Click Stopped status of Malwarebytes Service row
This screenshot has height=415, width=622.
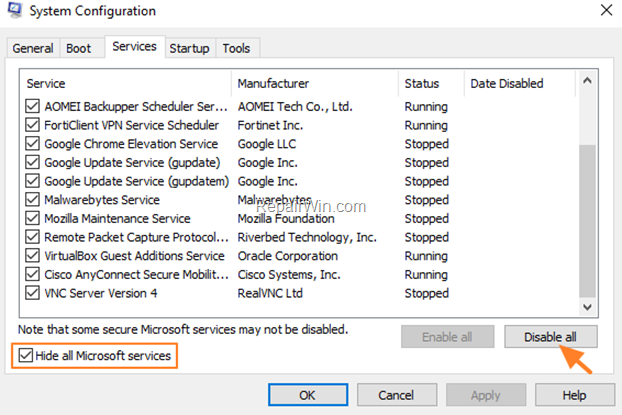pyautogui.click(x=426, y=200)
